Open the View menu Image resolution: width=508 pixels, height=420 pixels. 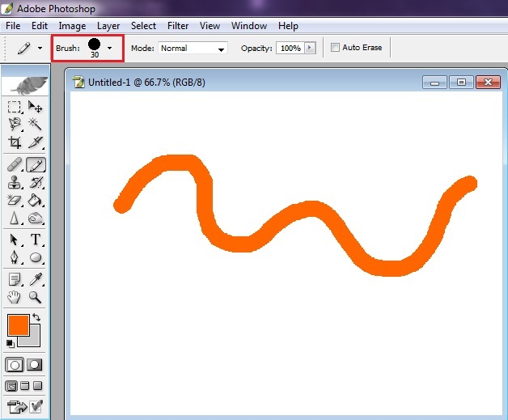(210, 26)
